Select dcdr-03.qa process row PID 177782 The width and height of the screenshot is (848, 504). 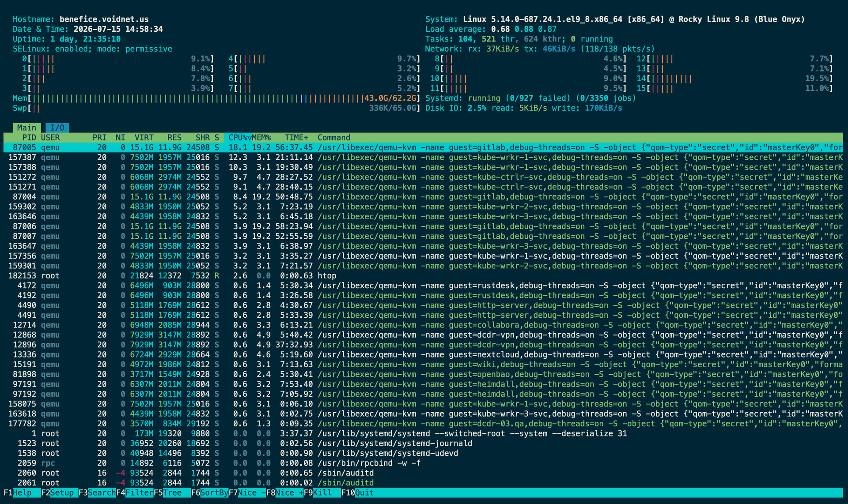tap(423, 424)
